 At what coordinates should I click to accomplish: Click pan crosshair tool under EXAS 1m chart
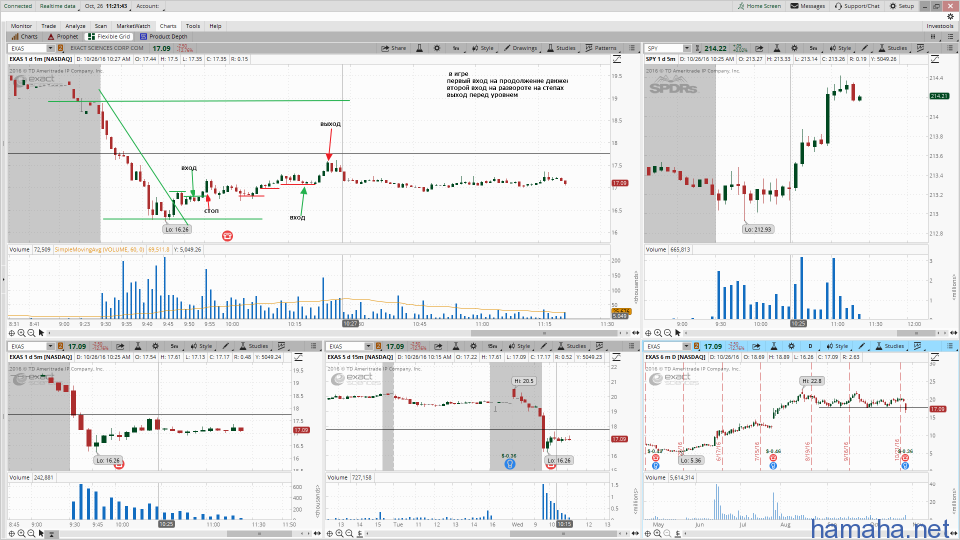(12, 333)
